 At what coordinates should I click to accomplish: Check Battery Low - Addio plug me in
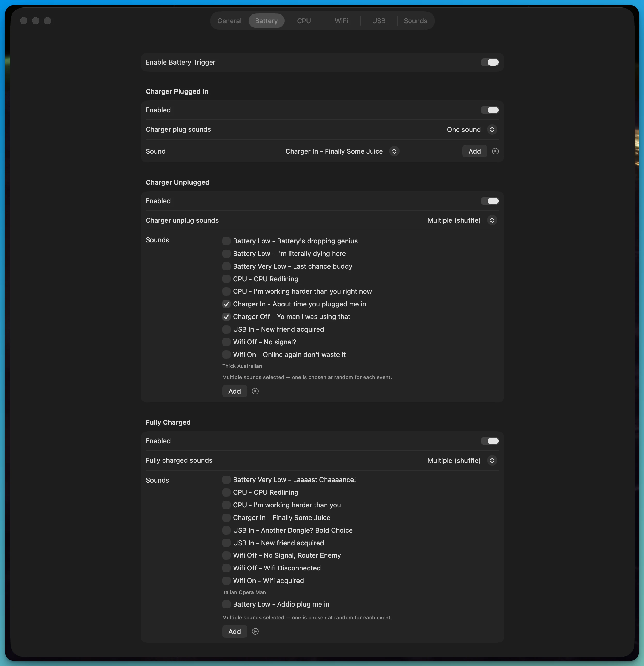226,604
